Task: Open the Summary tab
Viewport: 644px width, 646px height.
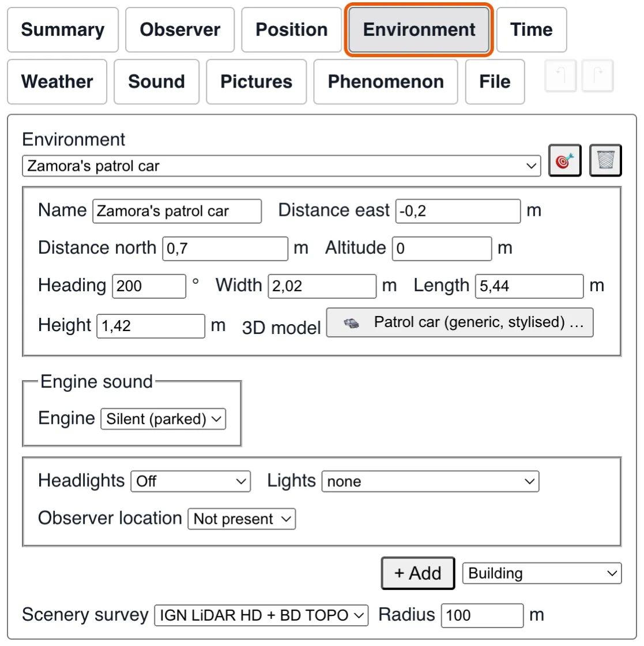Action: (63, 29)
